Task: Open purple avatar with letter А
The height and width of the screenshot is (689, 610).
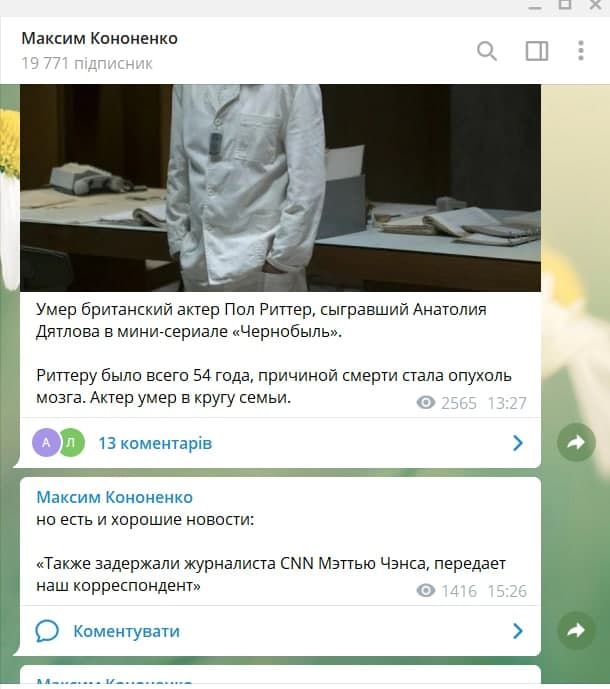Action: (46, 442)
